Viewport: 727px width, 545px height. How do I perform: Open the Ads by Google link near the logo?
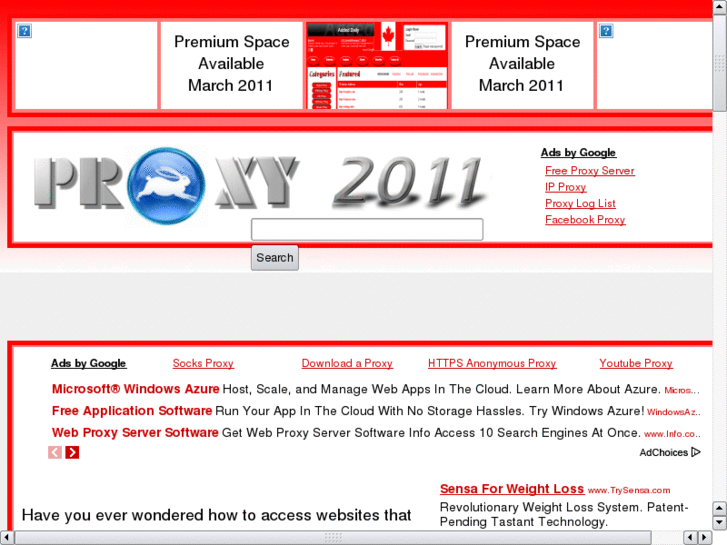(578, 153)
